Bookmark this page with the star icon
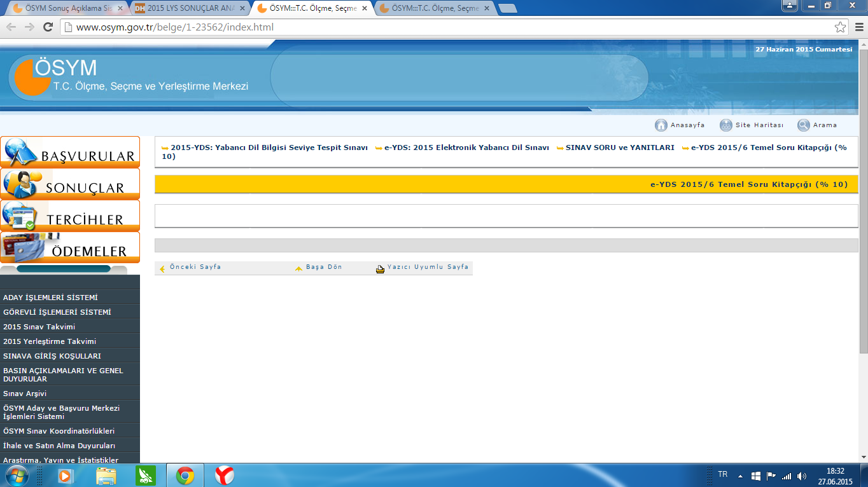 (840, 27)
